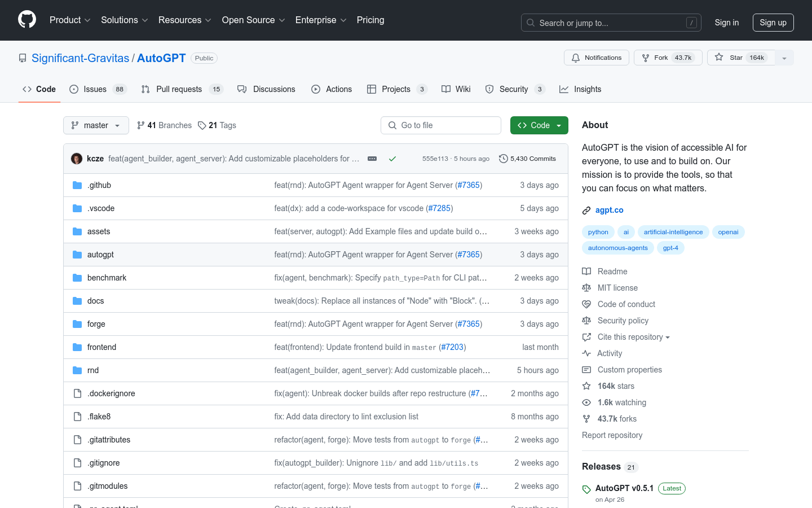This screenshot has height=508, width=812.
Task: Open the Actions tab
Action: pyautogui.click(x=332, y=89)
